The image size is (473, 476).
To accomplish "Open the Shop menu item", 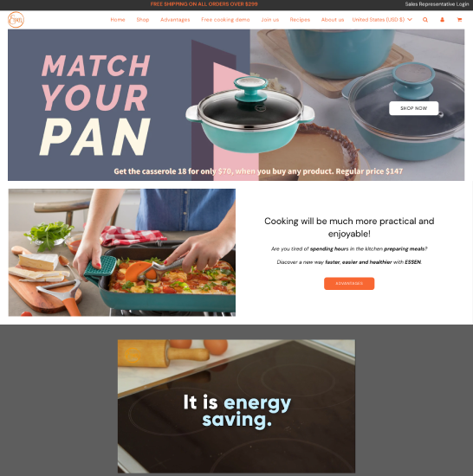I will pyautogui.click(x=143, y=20).
